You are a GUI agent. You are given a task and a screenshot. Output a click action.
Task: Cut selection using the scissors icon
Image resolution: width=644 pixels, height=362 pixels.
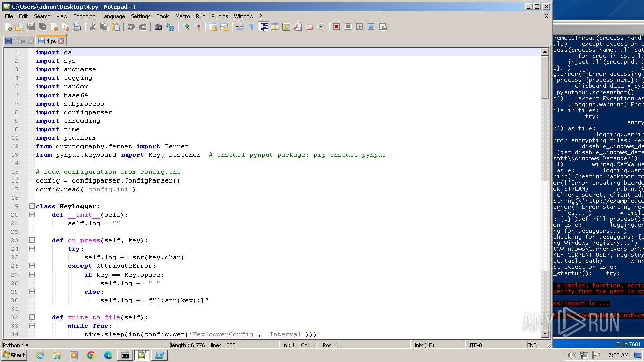point(93,27)
